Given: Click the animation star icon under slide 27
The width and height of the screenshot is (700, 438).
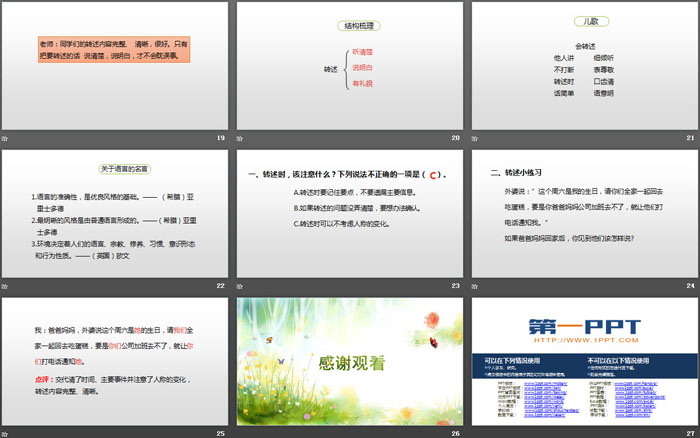Looking at the screenshot, I should [x=475, y=433].
